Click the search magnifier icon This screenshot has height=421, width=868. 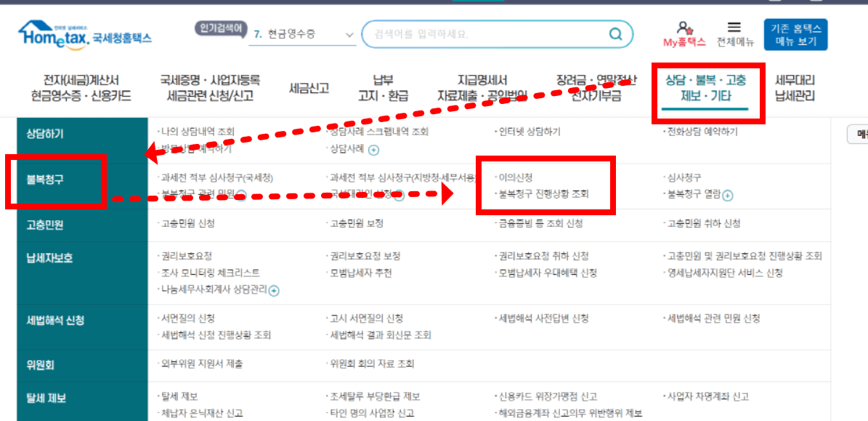pos(615,33)
